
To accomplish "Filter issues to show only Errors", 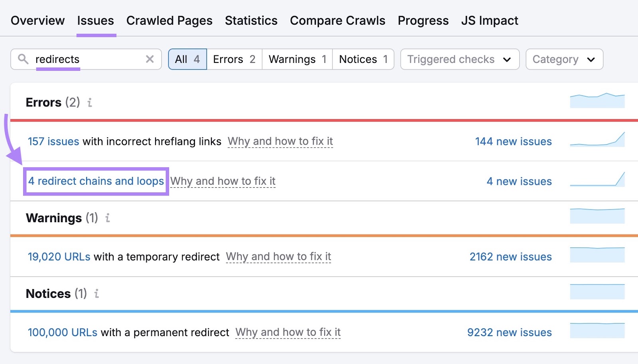I will 234,59.
